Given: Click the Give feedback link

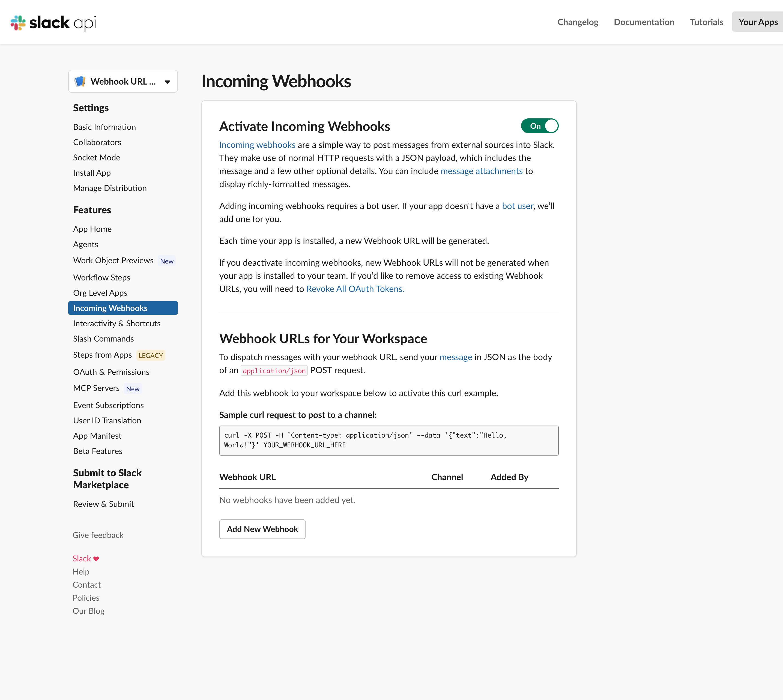Looking at the screenshot, I should tap(98, 536).
